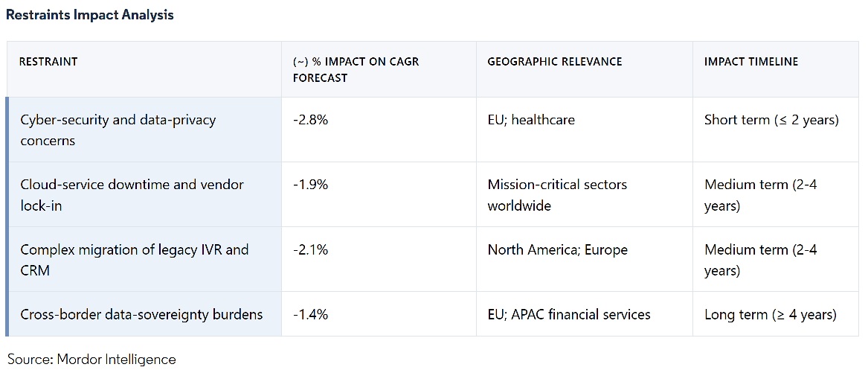The image size is (868, 370).
Task: Click the 'EU; healthcare' cell
Action: tap(530, 120)
